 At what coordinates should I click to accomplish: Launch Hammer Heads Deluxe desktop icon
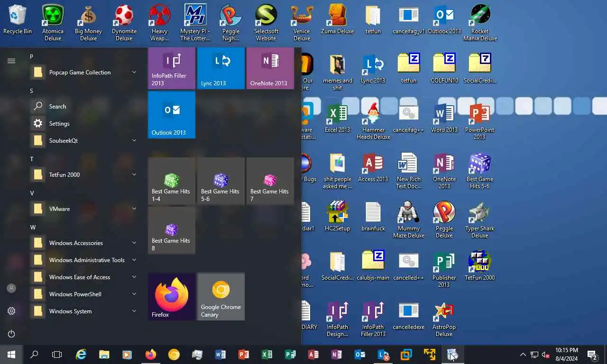coord(373,121)
